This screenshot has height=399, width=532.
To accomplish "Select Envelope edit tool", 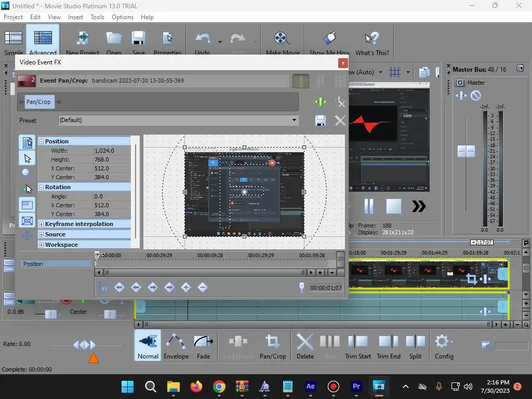I will [x=176, y=346].
